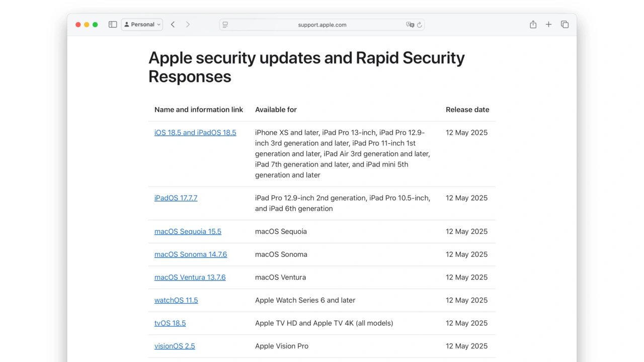Open the watchOS 11.5 link
Screen dimensions: 644x362
coord(176,300)
